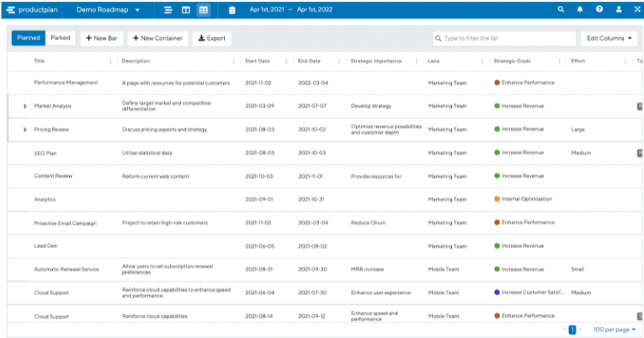Image resolution: width=644 pixels, height=338 pixels.
Task: Click the New Bar button
Action: [101, 38]
